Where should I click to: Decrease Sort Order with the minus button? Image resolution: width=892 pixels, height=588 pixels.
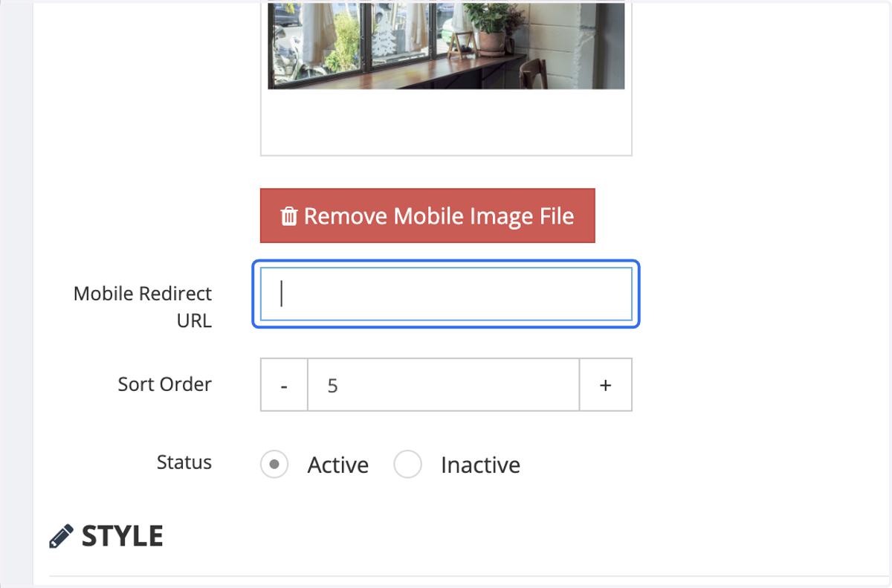pyautogui.click(x=284, y=385)
